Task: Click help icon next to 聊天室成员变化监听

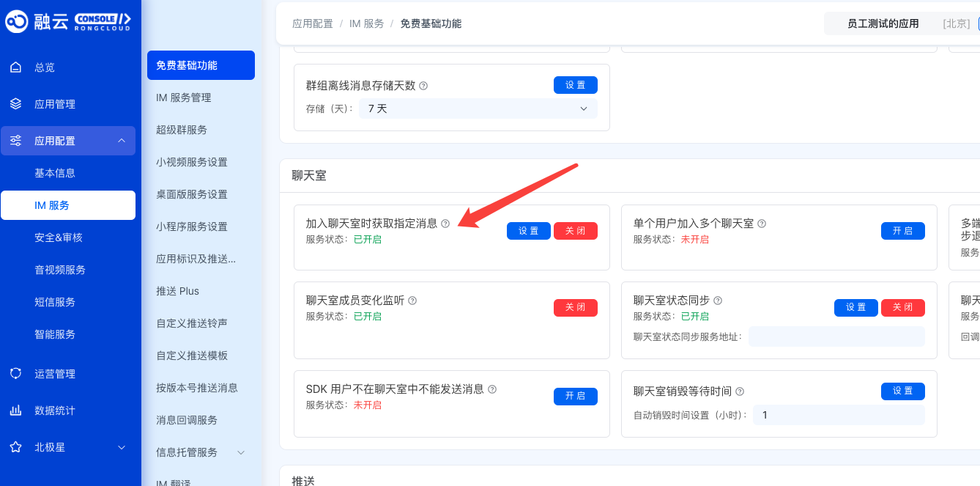Action: 412,301
